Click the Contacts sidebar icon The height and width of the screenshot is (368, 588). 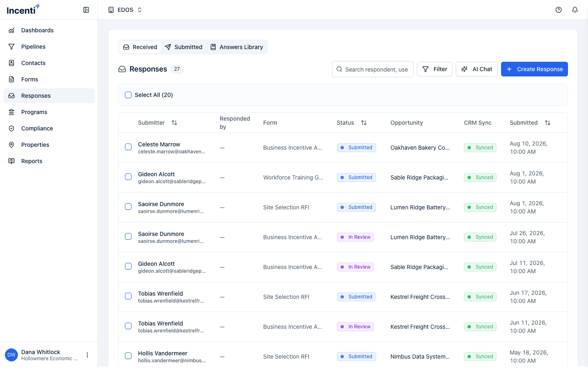(x=11, y=63)
